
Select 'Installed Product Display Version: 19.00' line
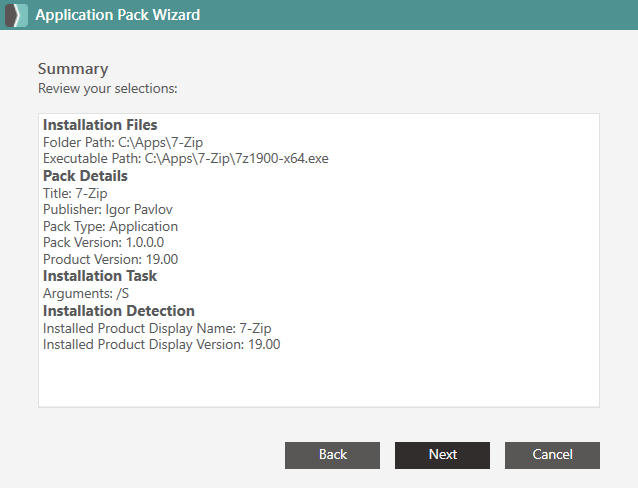pos(162,345)
